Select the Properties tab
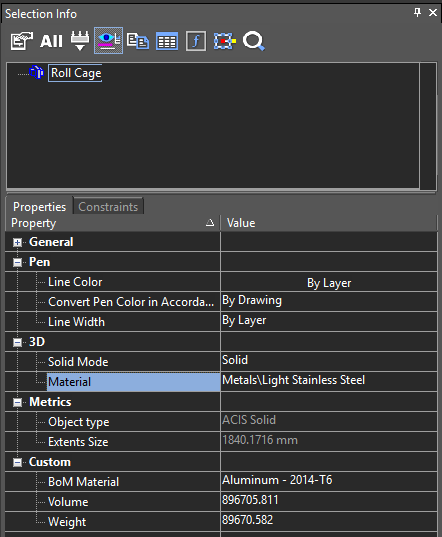Viewport: 442px width, 537px height. [x=39, y=207]
